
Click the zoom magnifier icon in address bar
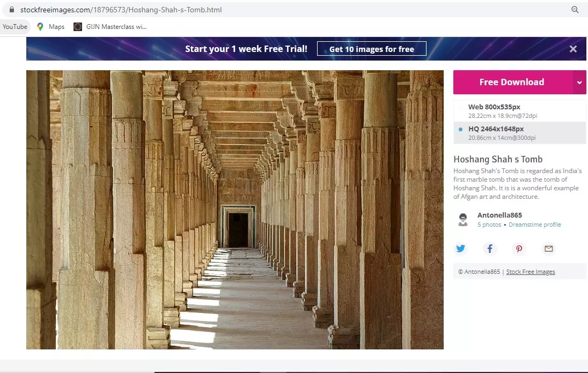575,10
